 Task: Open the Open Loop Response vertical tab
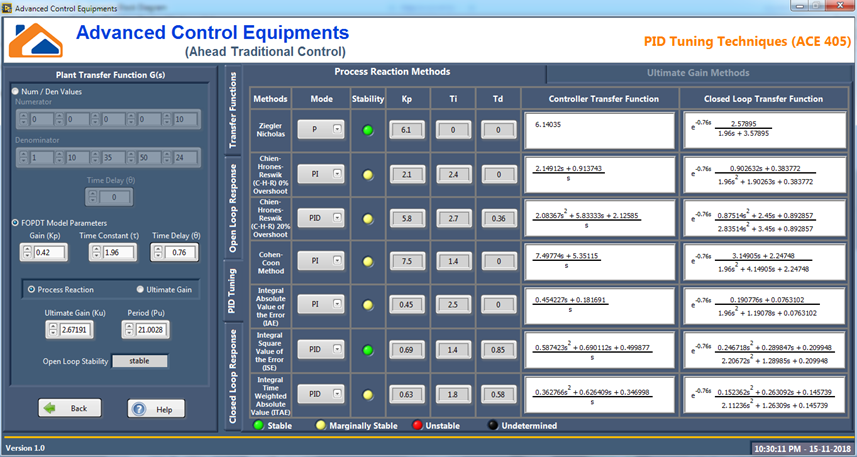click(233, 208)
